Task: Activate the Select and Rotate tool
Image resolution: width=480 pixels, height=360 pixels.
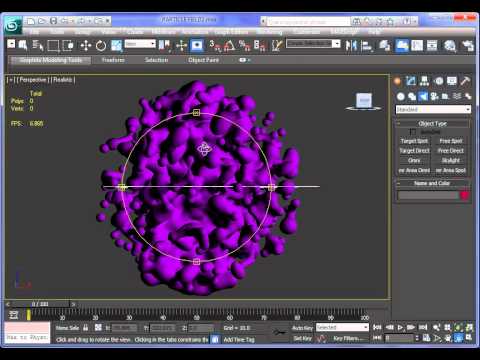Action: pyautogui.click(x=101, y=45)
